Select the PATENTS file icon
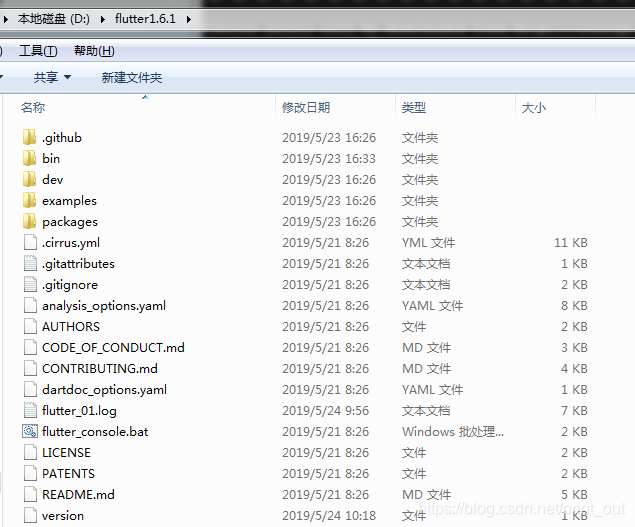This screenshot has height=527, width=635. [x=30, y=474]
